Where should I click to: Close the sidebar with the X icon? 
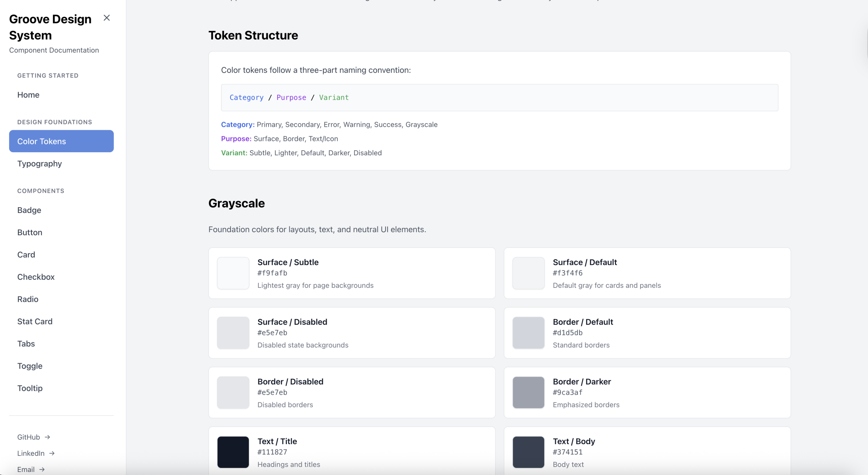[106, 18]
